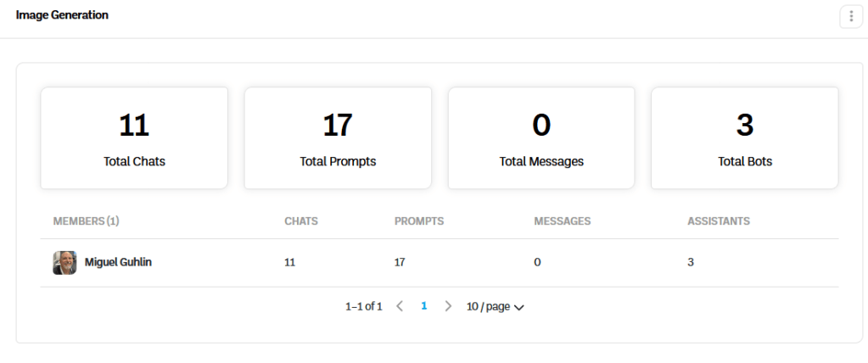The image size is (868, 363).
Task: Click the ASSISTANTS column header
Action: 719,221
